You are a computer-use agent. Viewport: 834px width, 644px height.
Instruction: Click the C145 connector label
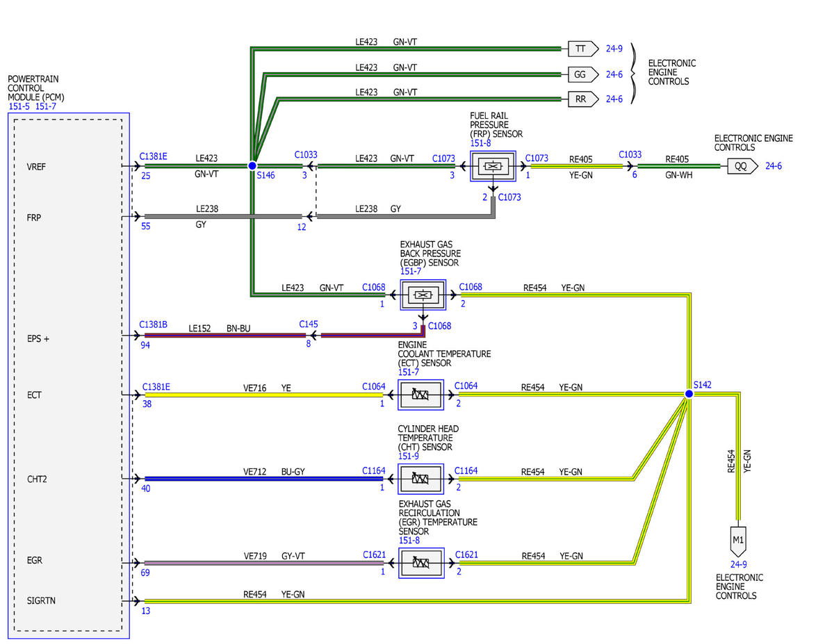(309, 324)
